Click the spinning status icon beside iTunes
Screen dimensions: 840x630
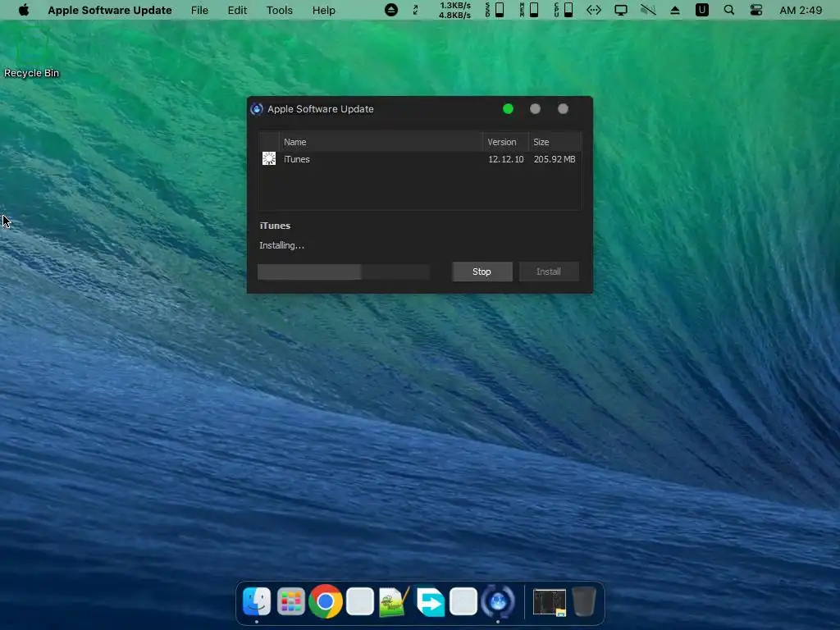point(269,158)
